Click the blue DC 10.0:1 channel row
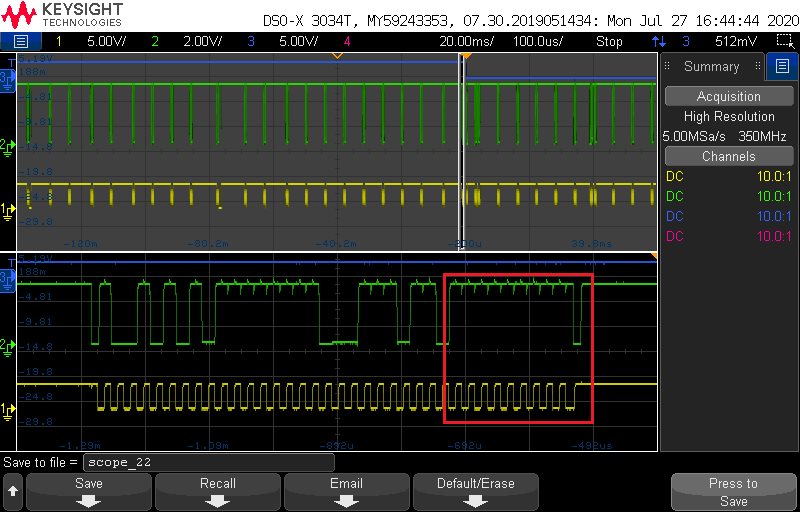The width and height of the screenshot is (800, 512). [729, 216]
